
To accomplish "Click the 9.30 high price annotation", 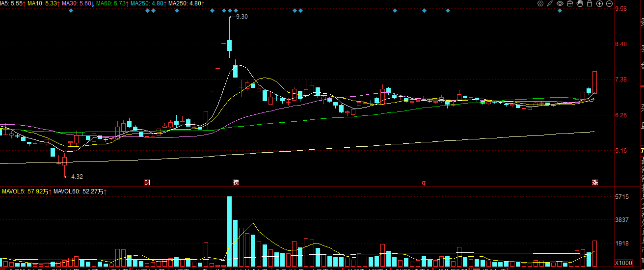I will tap(242, 17).
